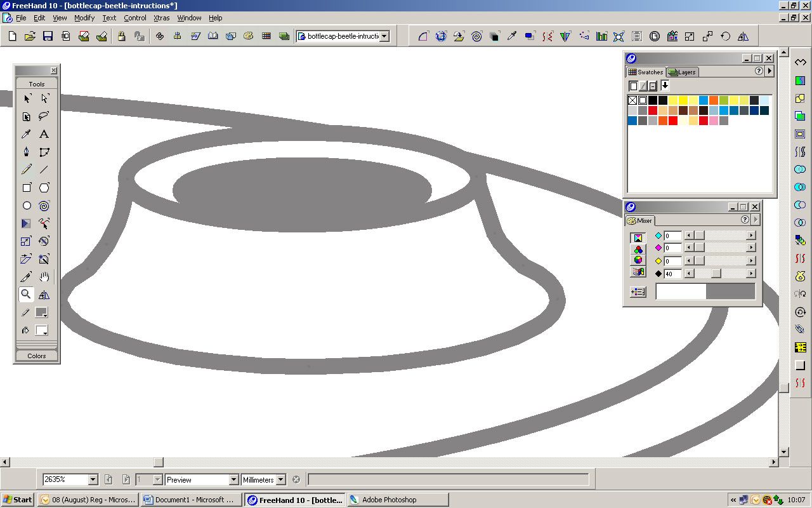Select the Eyedropper tool on the main toolbar
This screenshot has width=812, height=508.
pos(513,36)
